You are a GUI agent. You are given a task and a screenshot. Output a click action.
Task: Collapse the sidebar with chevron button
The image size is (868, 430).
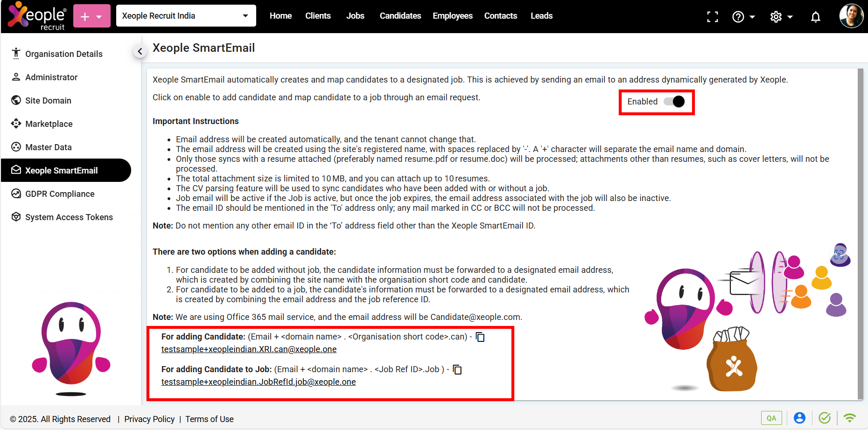click(x=140, y=51)
